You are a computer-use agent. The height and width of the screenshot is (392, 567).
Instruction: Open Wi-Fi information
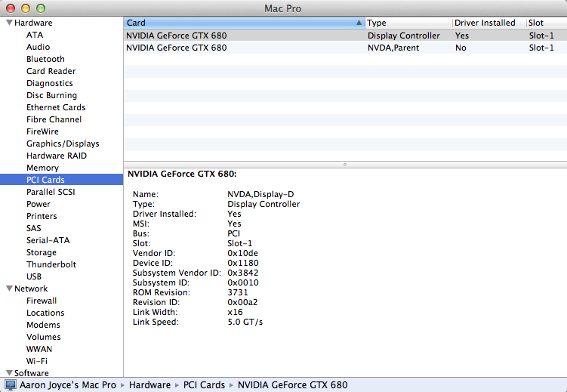pos(37,361)
